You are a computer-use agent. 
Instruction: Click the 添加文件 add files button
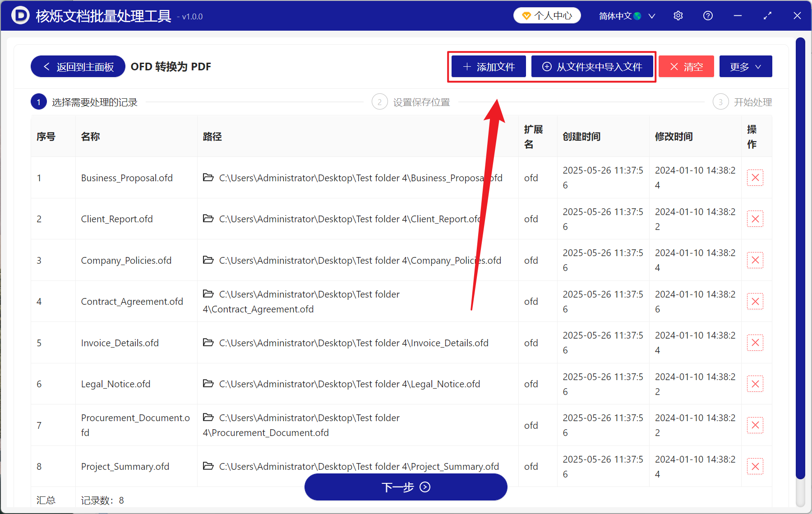[489, 67]
